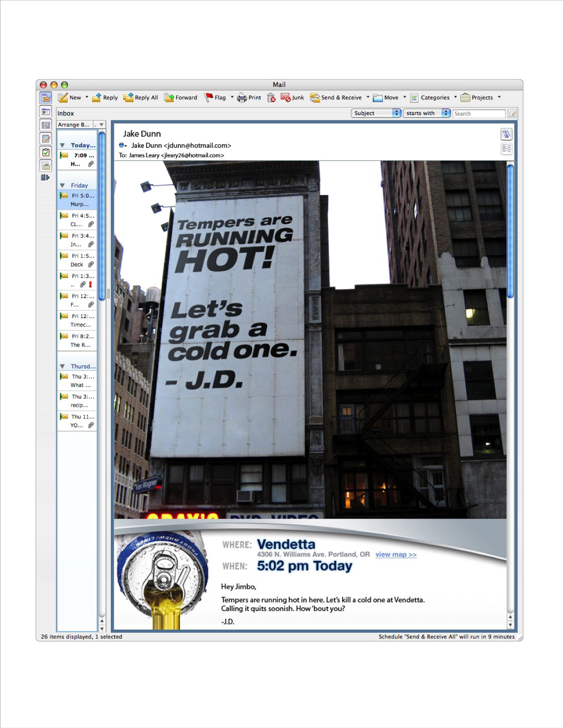The width and height of the screenshot is (563, 728).
Task: Open the Notes sidebar view
Action: pos(46,139)
